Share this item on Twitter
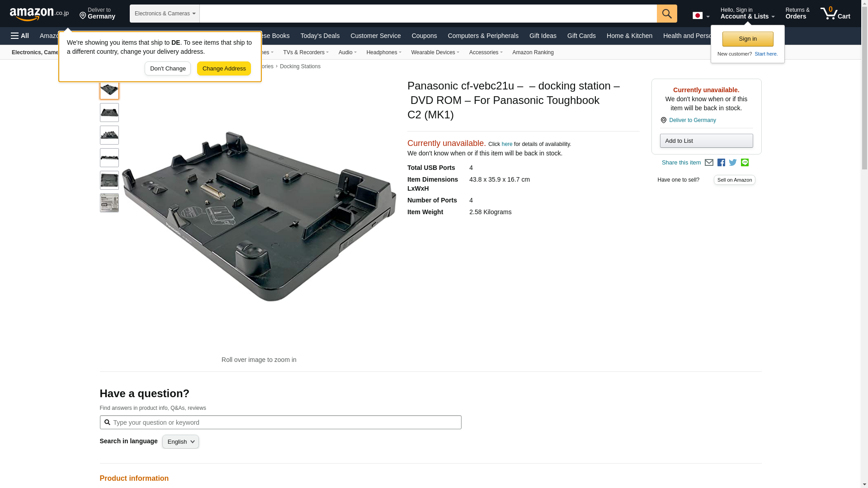 point(733,163)
